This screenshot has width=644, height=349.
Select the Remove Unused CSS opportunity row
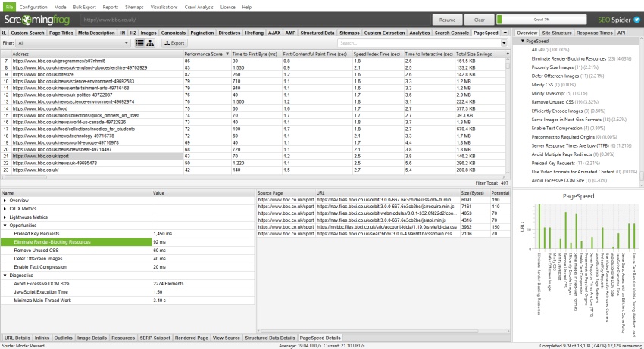[x=38, y=250]
